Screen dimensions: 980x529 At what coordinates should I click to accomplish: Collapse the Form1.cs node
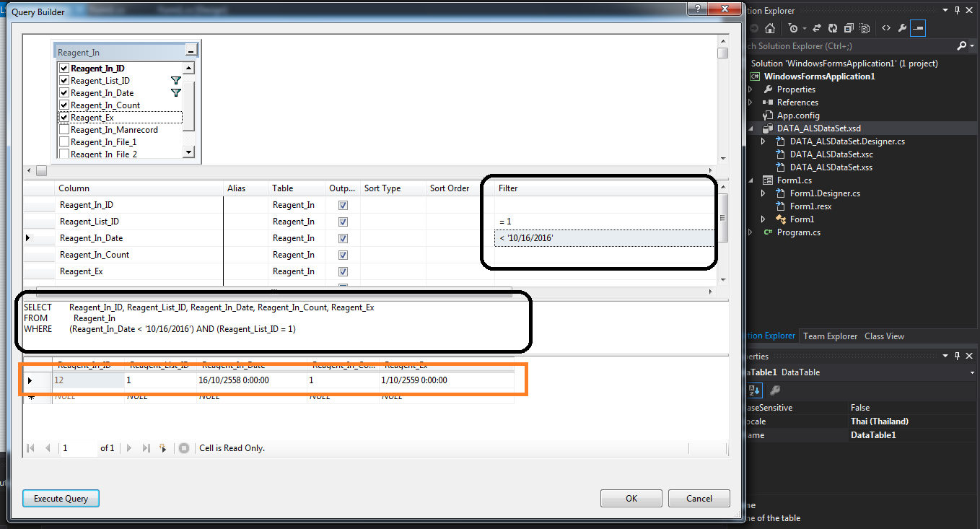point(751,180)
